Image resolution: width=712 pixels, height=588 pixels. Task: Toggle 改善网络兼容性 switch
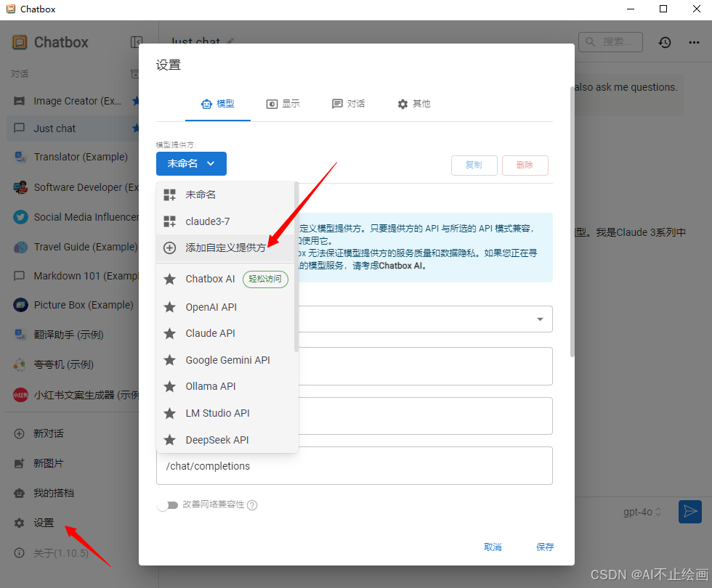pos(167,505)
